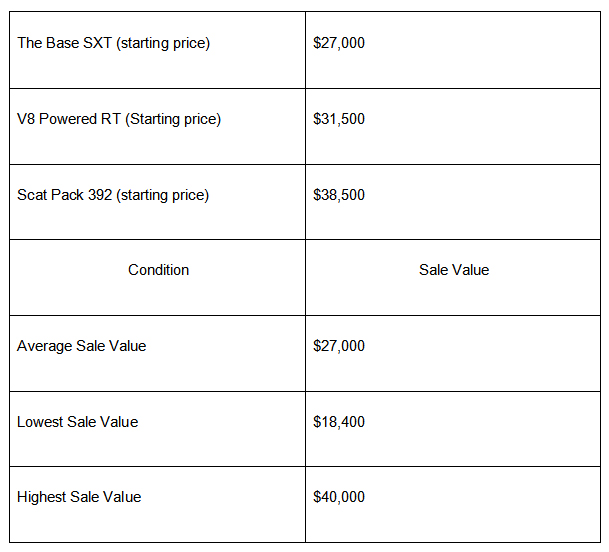Click the word "Highest" in the table
Screen dimensions: 609x552
(42, 497)
